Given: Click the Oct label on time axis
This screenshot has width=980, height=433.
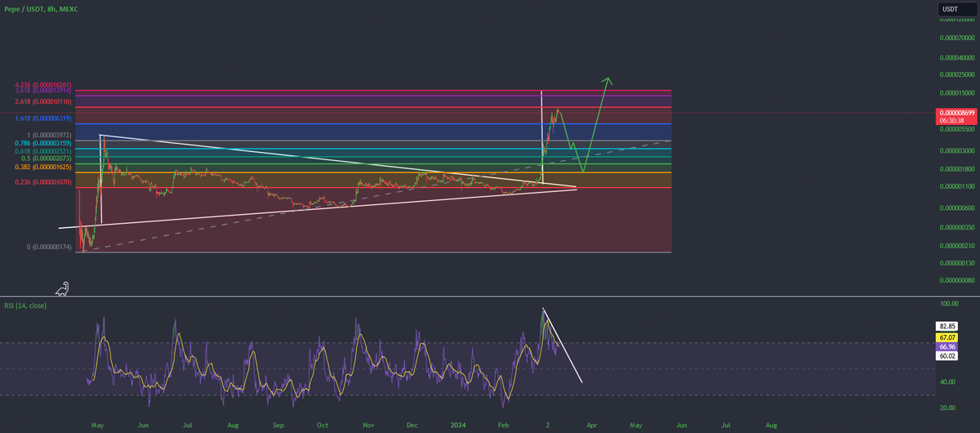Looking at the screenshot, I should pyautogui.click(x=323, y=426).
